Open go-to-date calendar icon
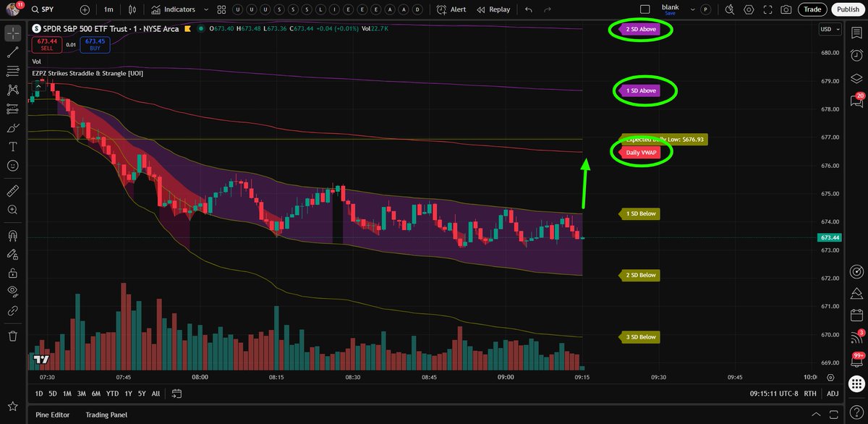The width and height of the screenshot is (868, 424). point(176,394)
